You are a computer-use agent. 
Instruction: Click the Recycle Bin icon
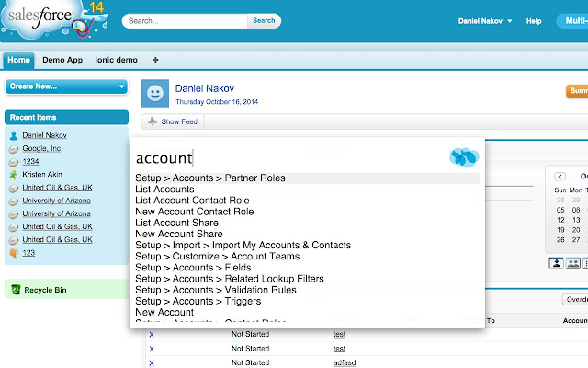coord(16,290)
